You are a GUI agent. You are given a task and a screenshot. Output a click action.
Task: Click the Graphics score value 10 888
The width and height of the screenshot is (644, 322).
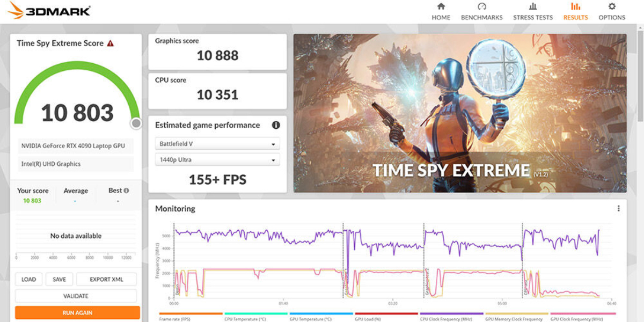[x=217, y=55]
